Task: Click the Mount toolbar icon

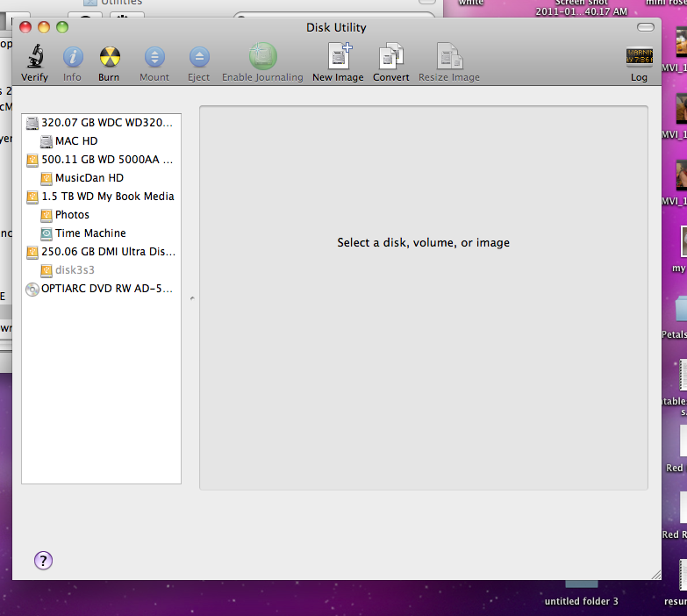Action: 154,57
